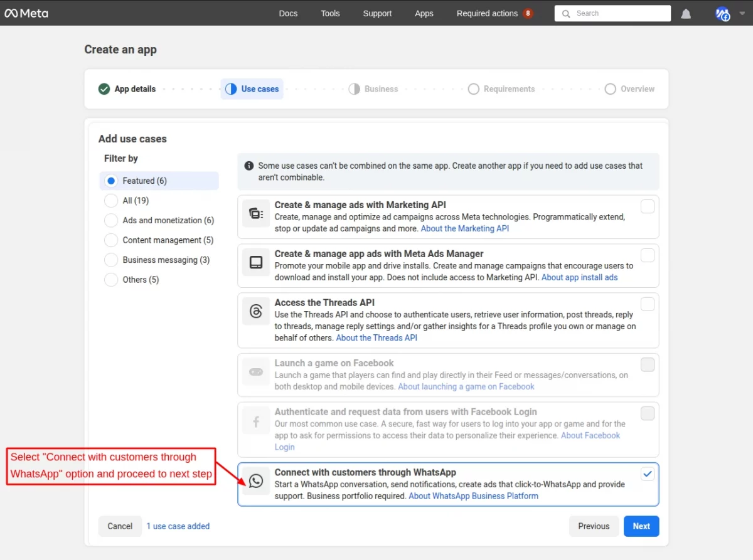The height and width of the screenshot is (560, 753).
Task: Open the Tools menu
Action: coord(330,13)
